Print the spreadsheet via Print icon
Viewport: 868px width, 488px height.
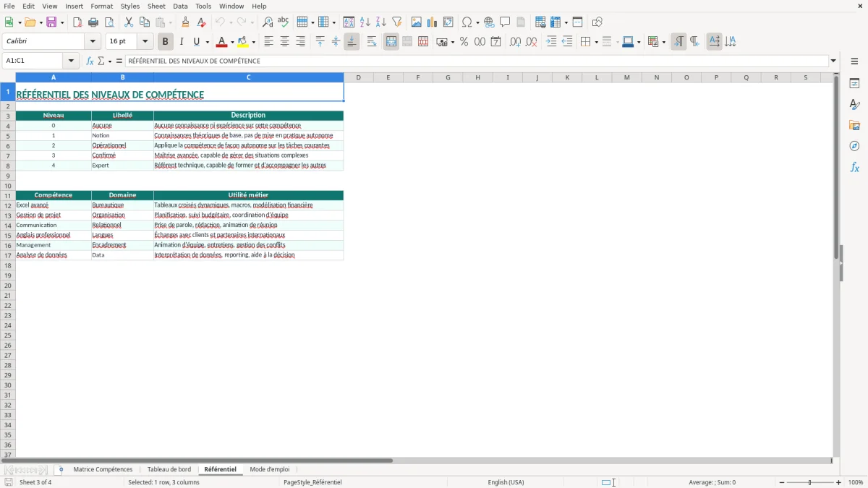[93, 22]
